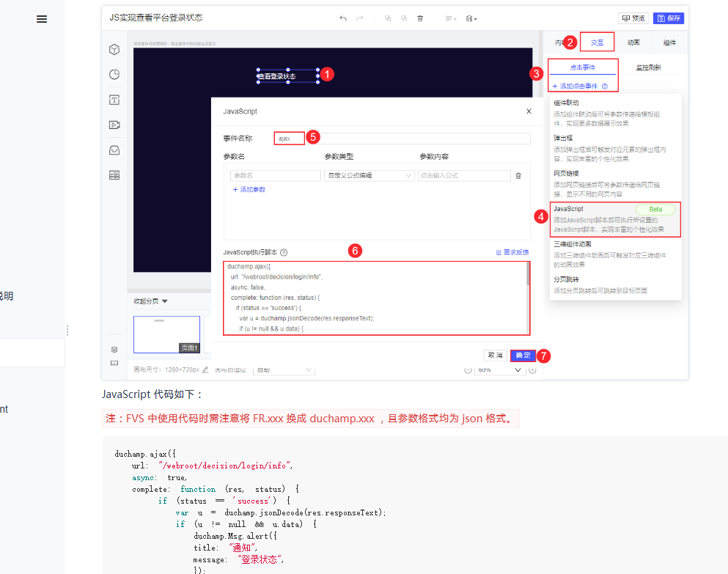Open the 60% zoom level dropdown
The image size is (728, 574).
(499, 369)
